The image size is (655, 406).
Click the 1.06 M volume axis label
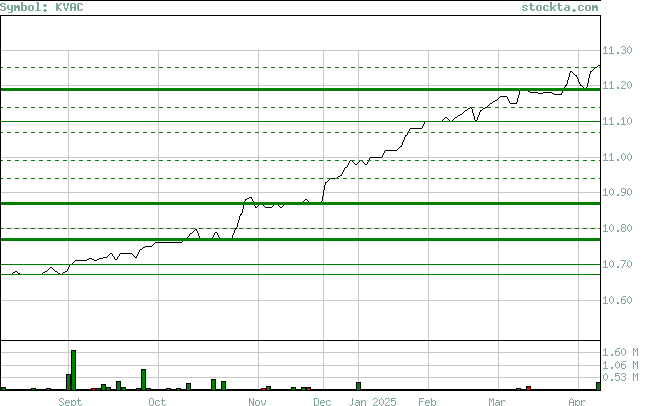tap(620, 365)
